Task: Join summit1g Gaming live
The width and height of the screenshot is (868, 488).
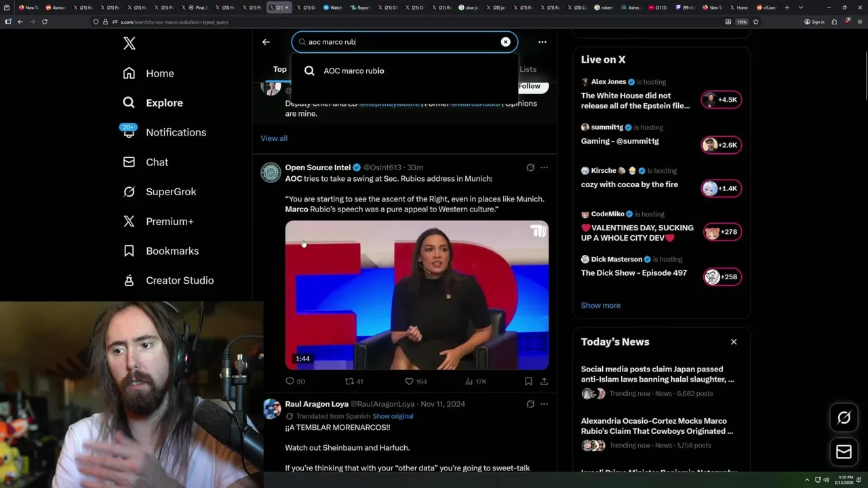Action: point(661,137)
